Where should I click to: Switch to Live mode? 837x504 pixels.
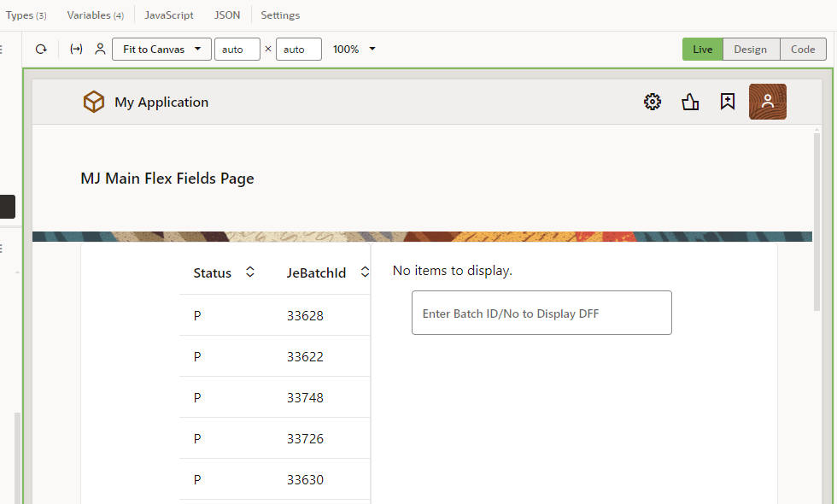(702, 50)
